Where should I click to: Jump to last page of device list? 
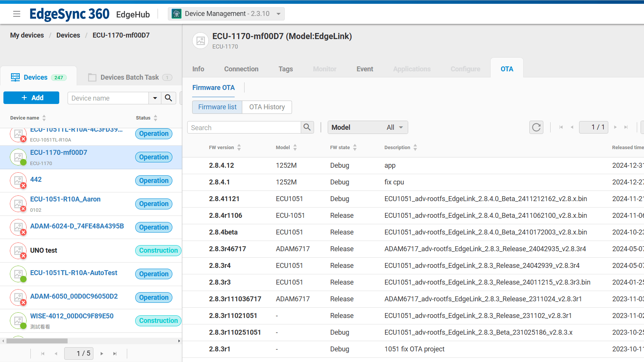point(115,354)
